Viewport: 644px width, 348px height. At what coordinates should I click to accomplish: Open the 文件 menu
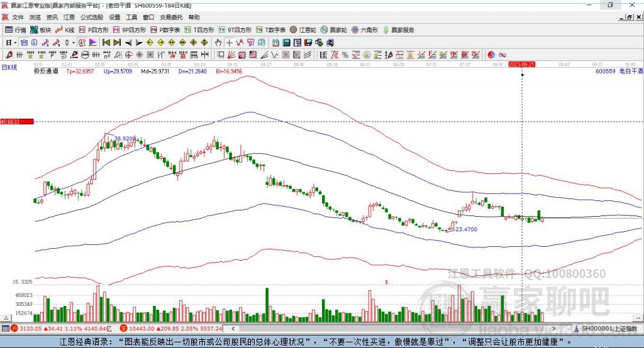18,17
